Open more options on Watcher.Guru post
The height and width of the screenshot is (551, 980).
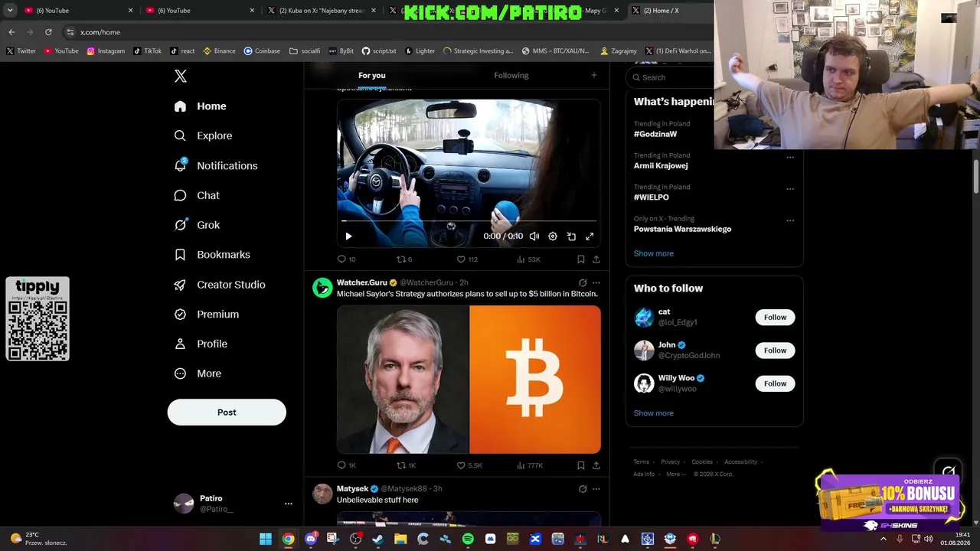[596, 283]
